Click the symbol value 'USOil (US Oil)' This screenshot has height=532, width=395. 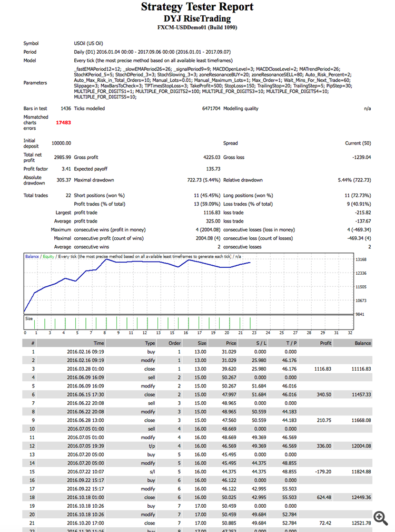tap(88, 43)
